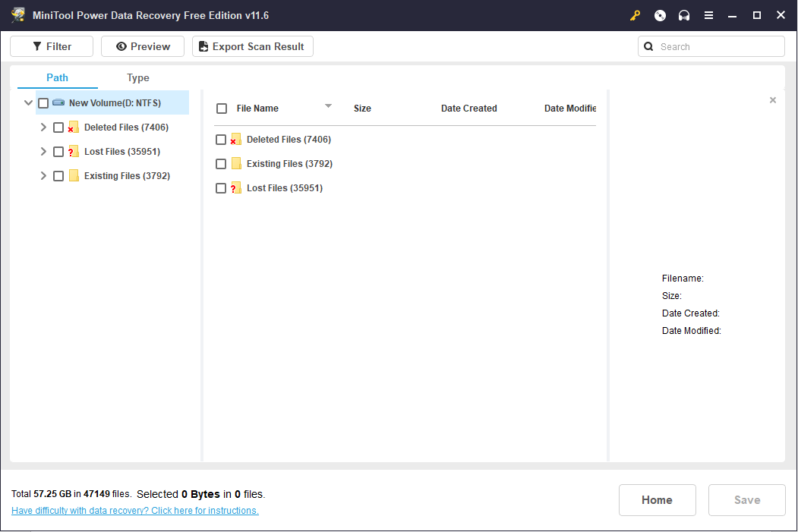Expand the Lost Files tree node
Viewport: 798px width, 532px height.
click(43, 151)
